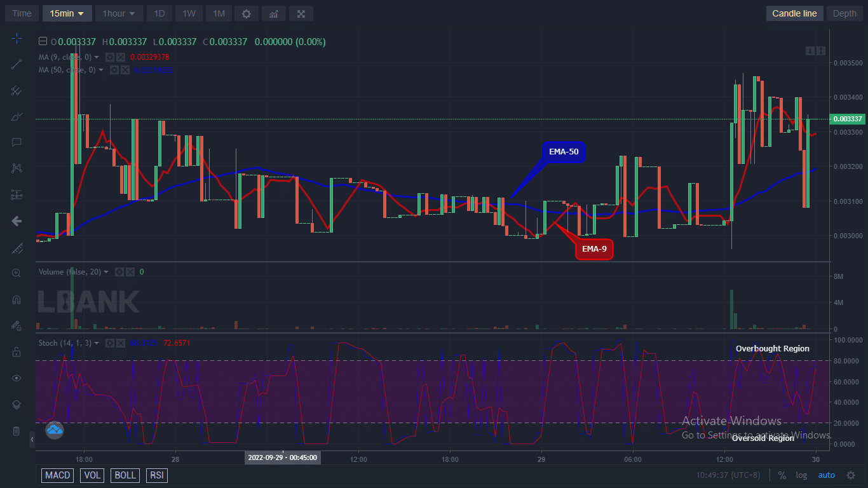Viewport: 868px width, 488px height.
Task: Click the round blue chart logo badge
Action: click(x=55, y=430)
